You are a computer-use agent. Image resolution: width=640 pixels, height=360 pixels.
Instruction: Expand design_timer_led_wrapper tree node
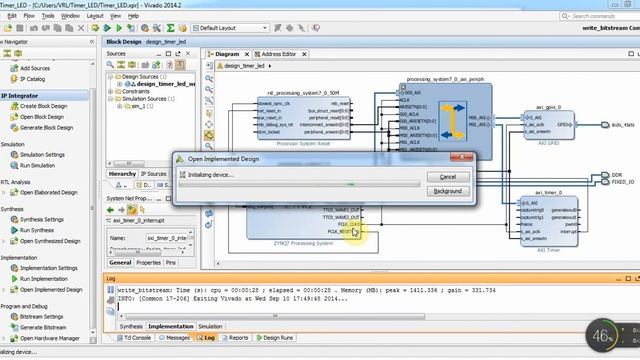point(120,84)
